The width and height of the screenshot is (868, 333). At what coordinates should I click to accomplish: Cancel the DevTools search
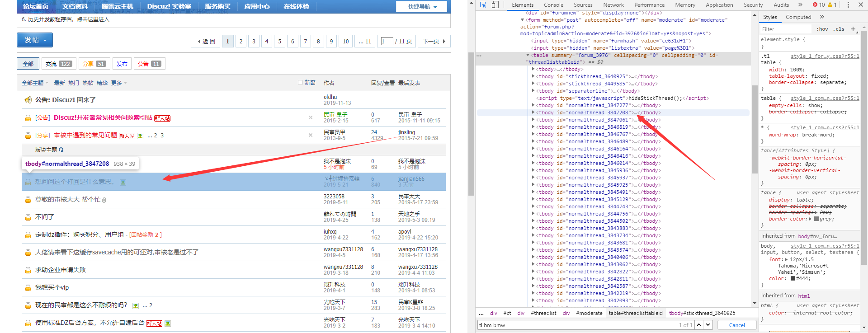click(x=737, y=325)
